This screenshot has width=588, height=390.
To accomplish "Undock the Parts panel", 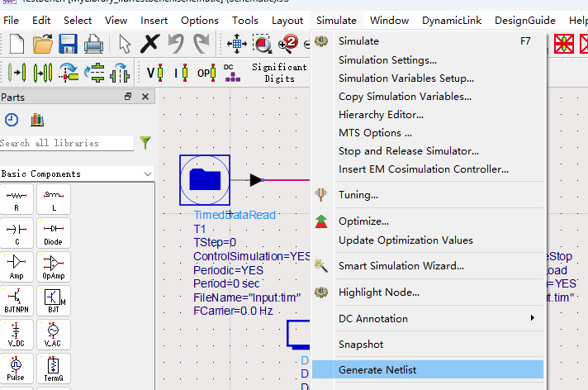I will coord(128,97).
